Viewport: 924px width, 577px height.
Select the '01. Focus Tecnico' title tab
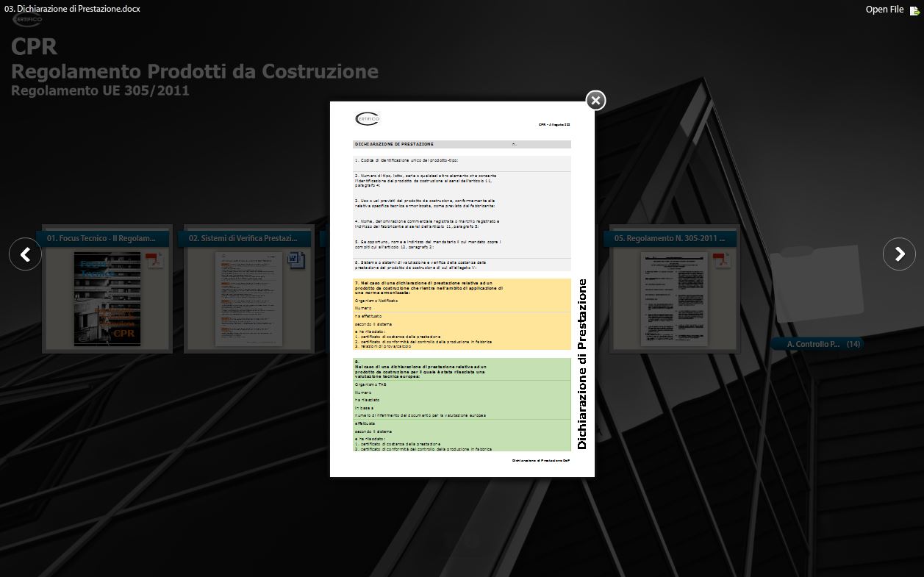point(101,239)
